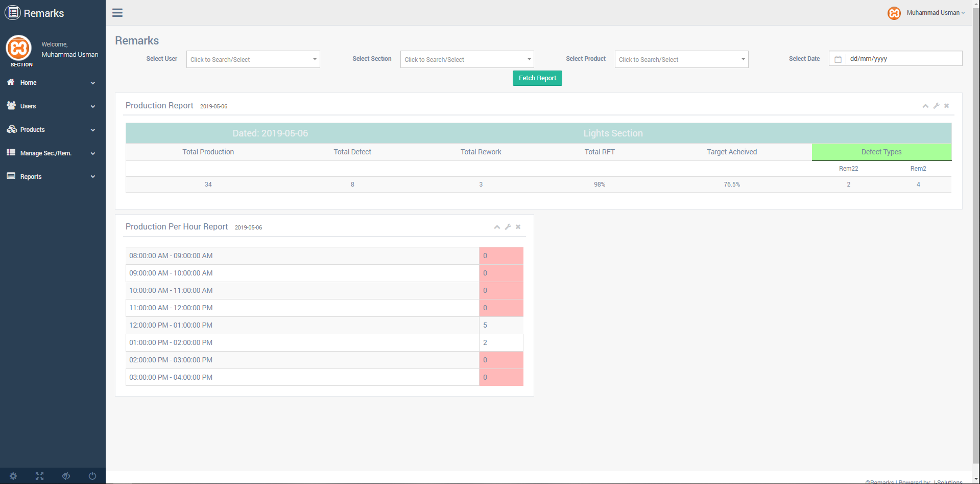Expand the Users menu chevron
Viewport: 980px width, 484px height.
(x=93, y=106)
